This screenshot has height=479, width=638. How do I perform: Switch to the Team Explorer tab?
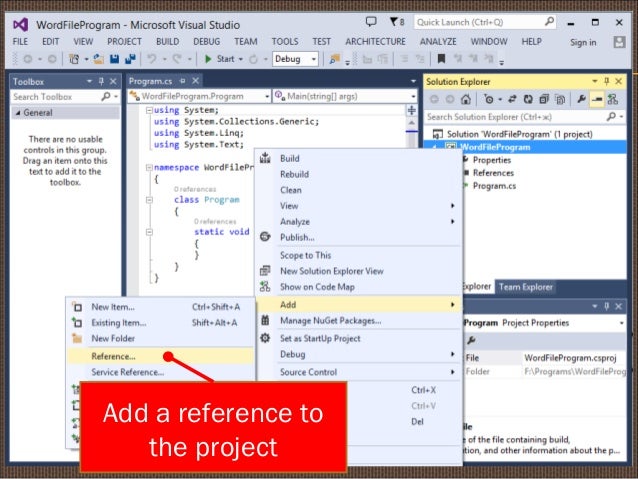(525, 287)
